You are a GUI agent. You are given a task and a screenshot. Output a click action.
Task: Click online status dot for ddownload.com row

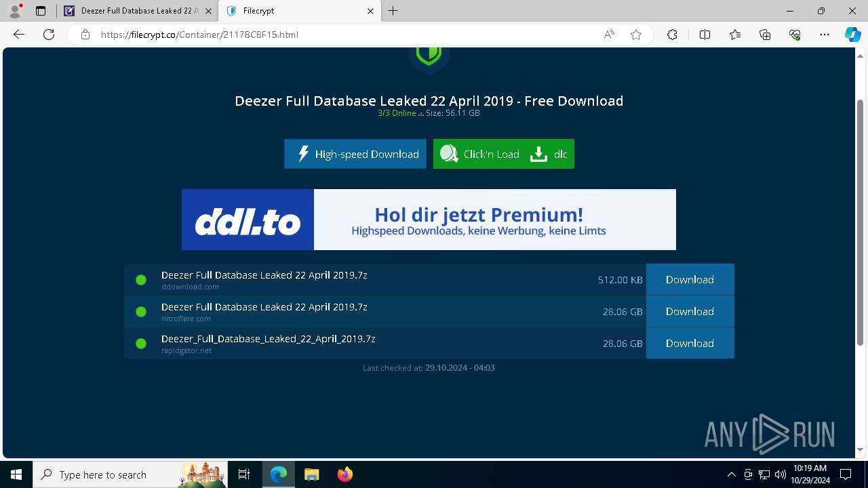(x=141, y=280)
